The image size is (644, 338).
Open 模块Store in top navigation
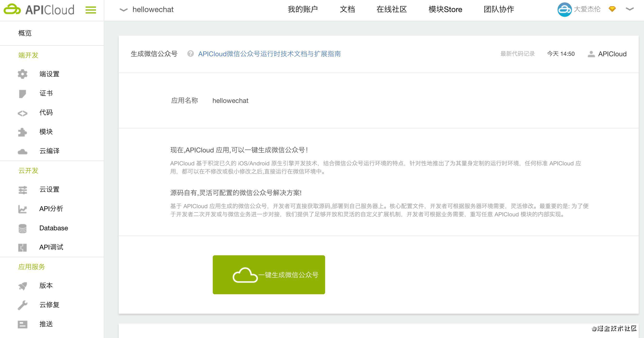(x=445, y=9)
